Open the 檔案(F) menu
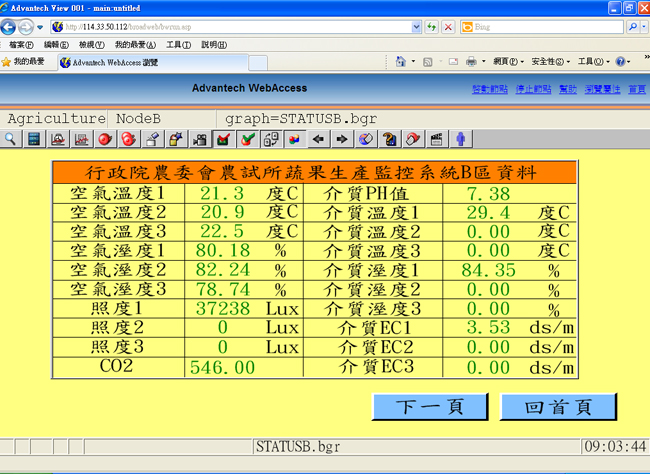The width and height of the screenshot is (650, 474). pyautogui.click(x=21, y=44)
